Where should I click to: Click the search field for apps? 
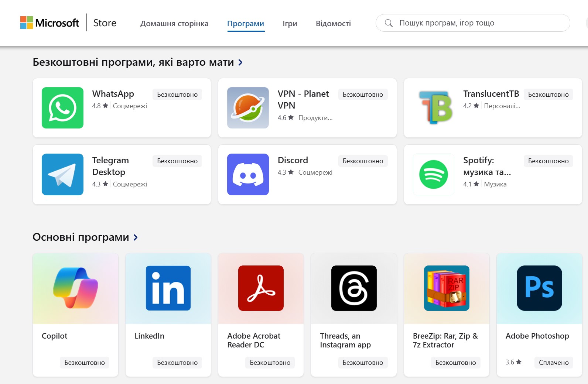[x=472, y=23]
